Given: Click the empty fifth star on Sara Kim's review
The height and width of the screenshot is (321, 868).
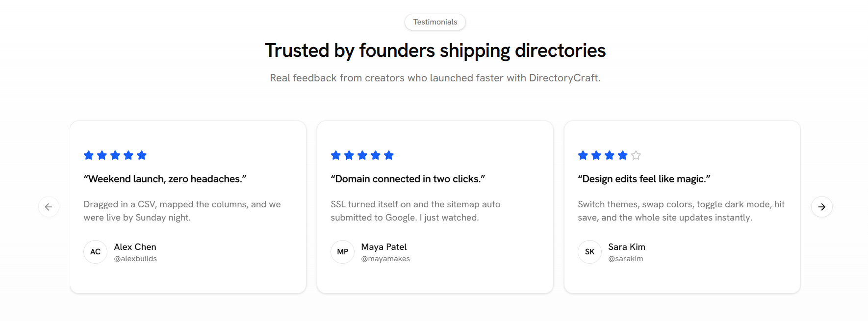Looking at the screenshot, I should coord(636,155).
